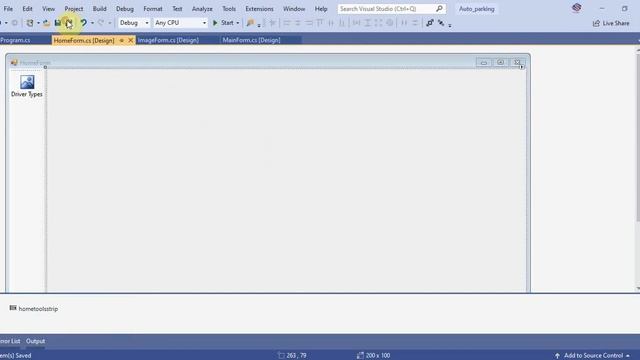Open the Extensions menu

pos(259,9)
